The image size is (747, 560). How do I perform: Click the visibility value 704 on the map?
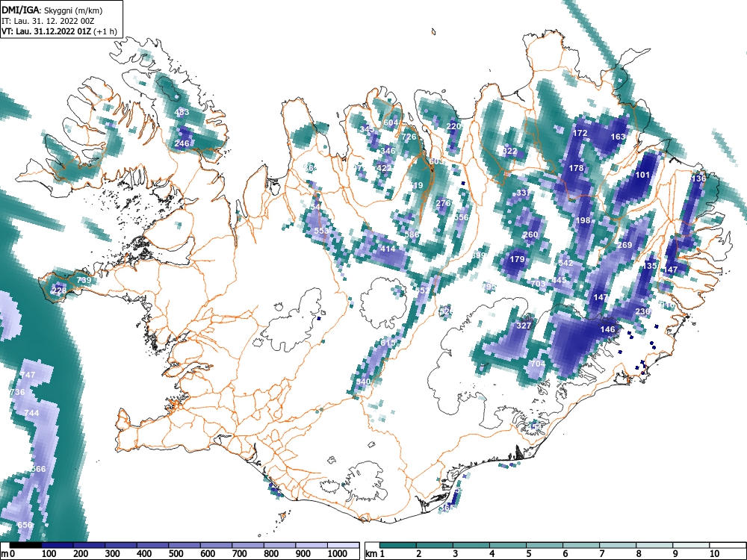[538, 364]
